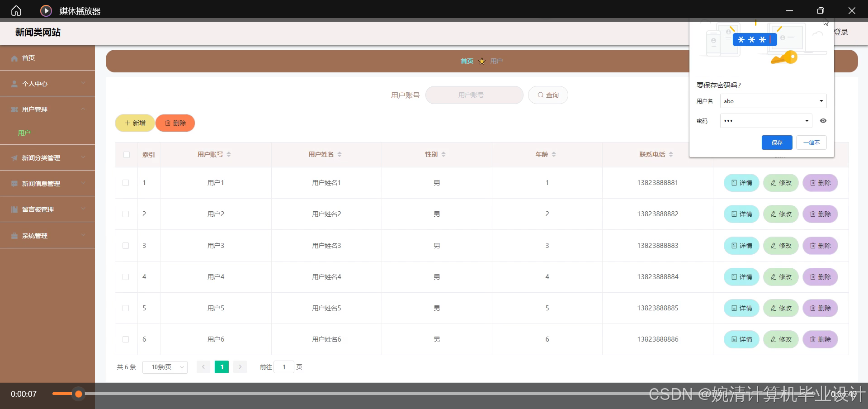The width and height of the screenshot is (868, 409).
Task: Click the orange 删除 batch button
Action: [x=175, y=123]
